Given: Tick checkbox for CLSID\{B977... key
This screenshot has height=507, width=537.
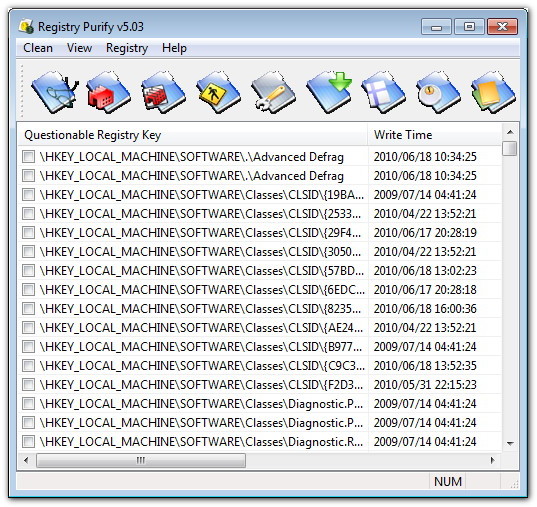Looking at the screenshot, I should pos(28,347).
